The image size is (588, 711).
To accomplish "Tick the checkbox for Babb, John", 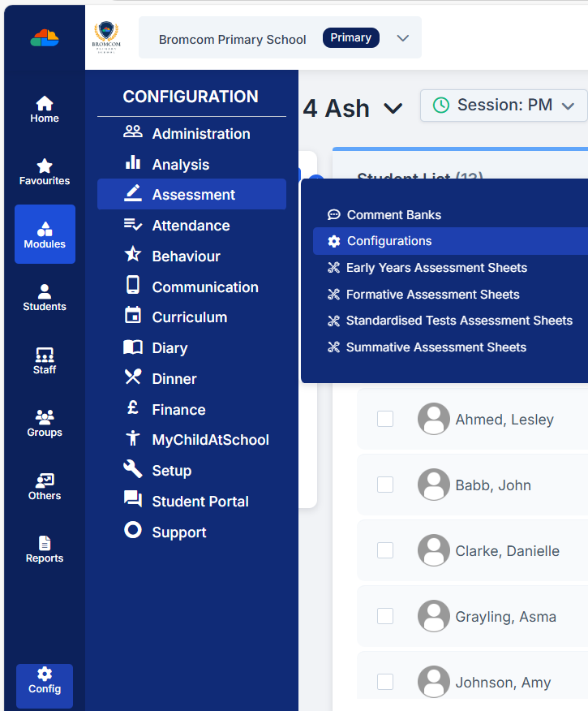I will [x=385, y=485].
